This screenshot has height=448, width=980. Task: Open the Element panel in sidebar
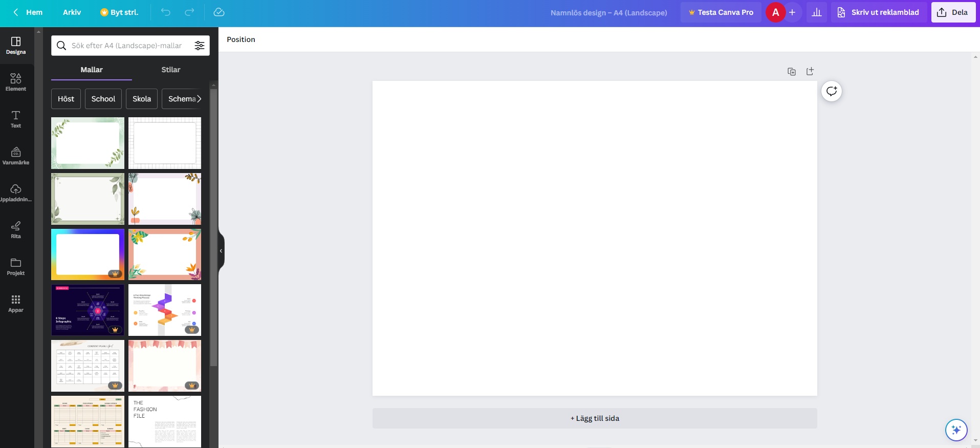point(16,82)
